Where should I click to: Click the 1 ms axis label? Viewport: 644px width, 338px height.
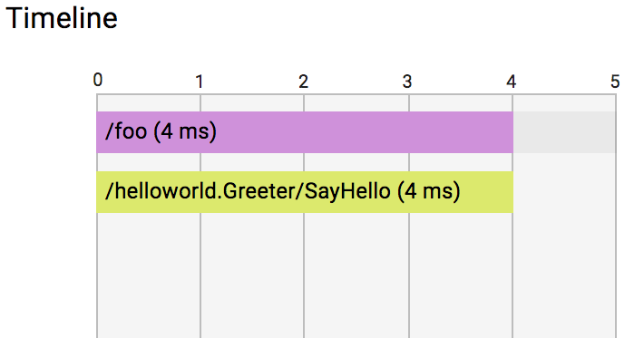pos(200,82)
